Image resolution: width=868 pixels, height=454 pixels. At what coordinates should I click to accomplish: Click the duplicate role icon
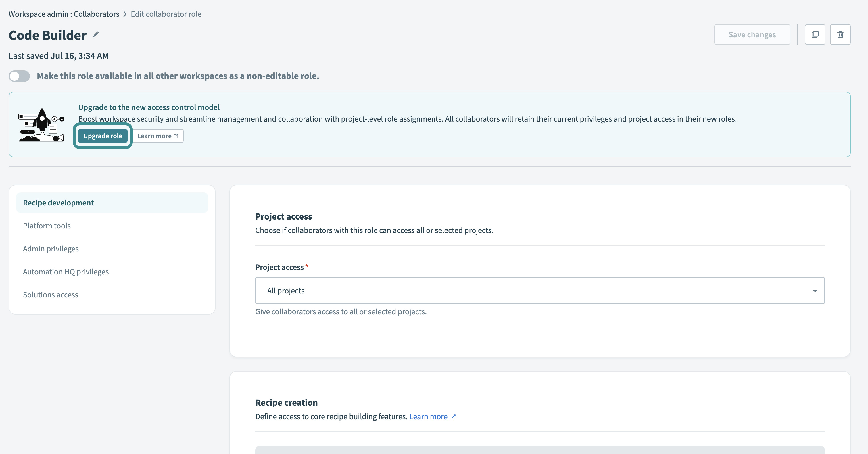815,35
